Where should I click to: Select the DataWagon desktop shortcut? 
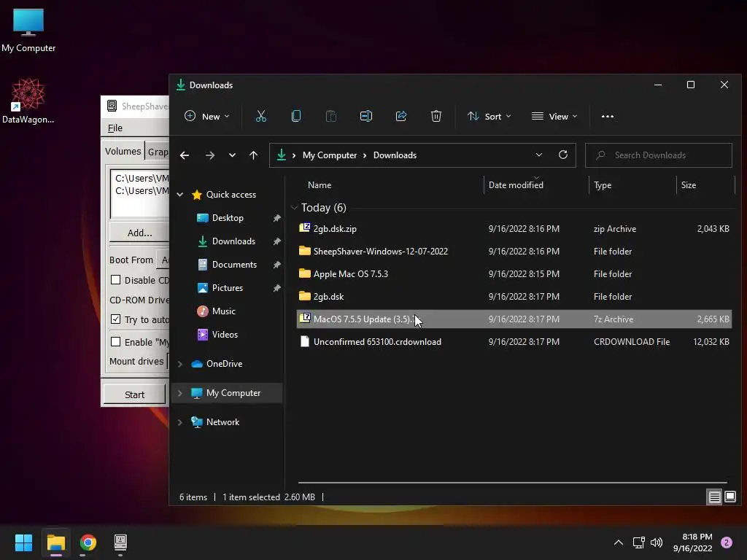tap(28, 101)
